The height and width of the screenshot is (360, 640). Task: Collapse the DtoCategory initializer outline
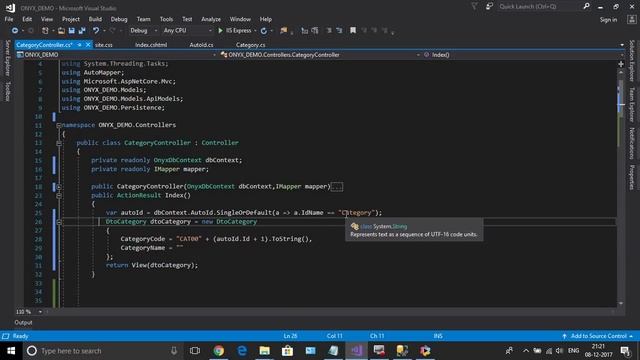pyautogui.click(x=59, y=222)
